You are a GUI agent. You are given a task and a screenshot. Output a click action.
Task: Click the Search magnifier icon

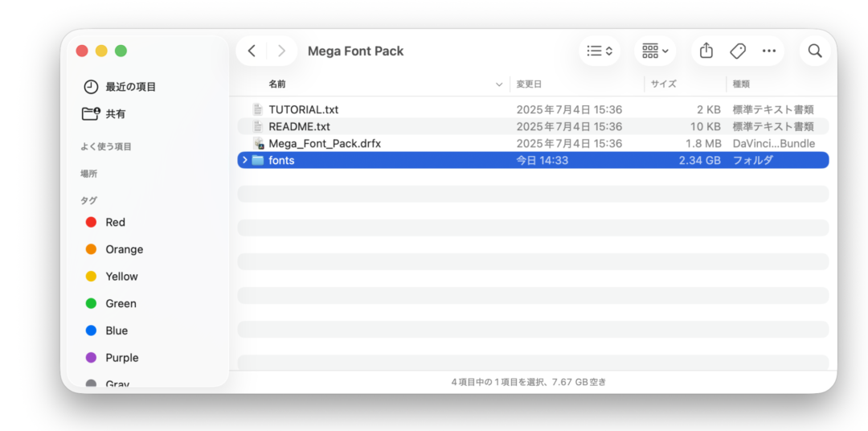(815, 51)
